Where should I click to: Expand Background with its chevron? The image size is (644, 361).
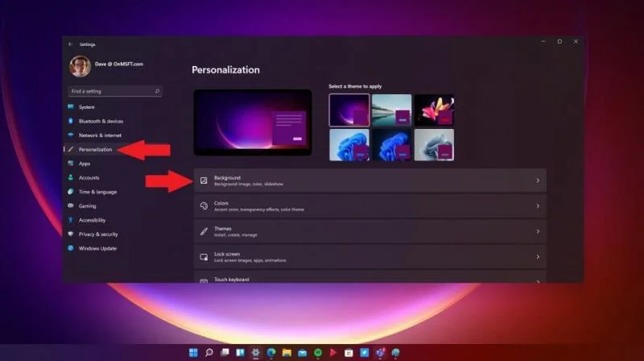point(538,180)
